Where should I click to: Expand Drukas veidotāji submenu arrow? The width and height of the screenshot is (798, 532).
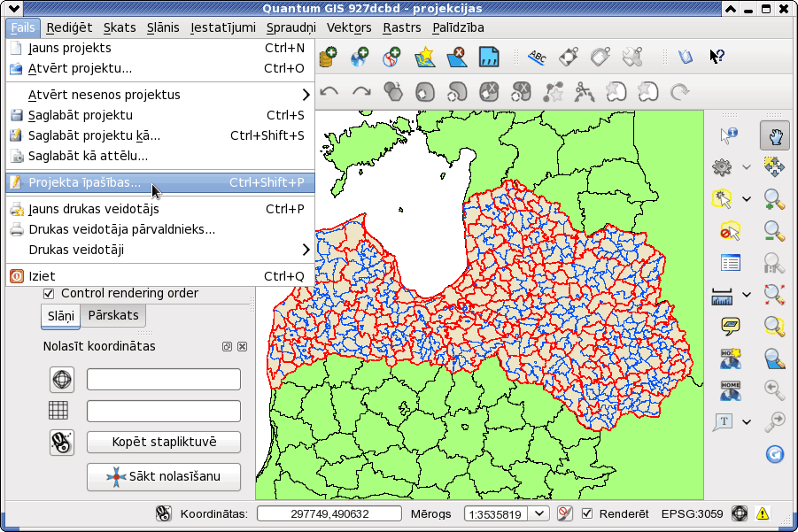[306, 250]
